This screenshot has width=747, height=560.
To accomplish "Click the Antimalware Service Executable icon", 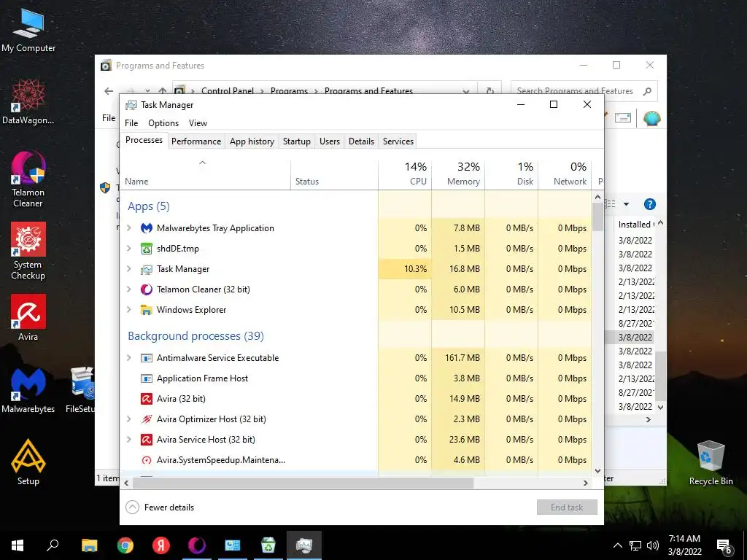I will [146, 358].
